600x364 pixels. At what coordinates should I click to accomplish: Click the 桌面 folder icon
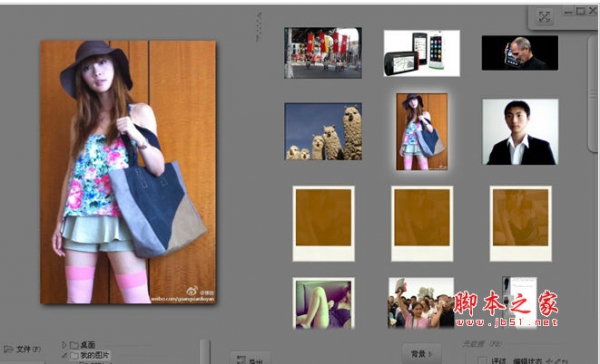pos(74,345)
